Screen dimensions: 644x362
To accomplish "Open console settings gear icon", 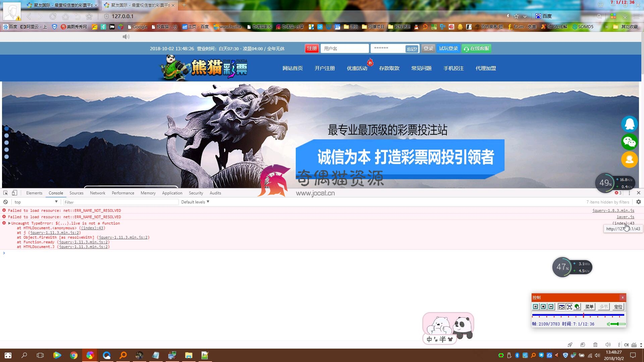I will (639, 202).
